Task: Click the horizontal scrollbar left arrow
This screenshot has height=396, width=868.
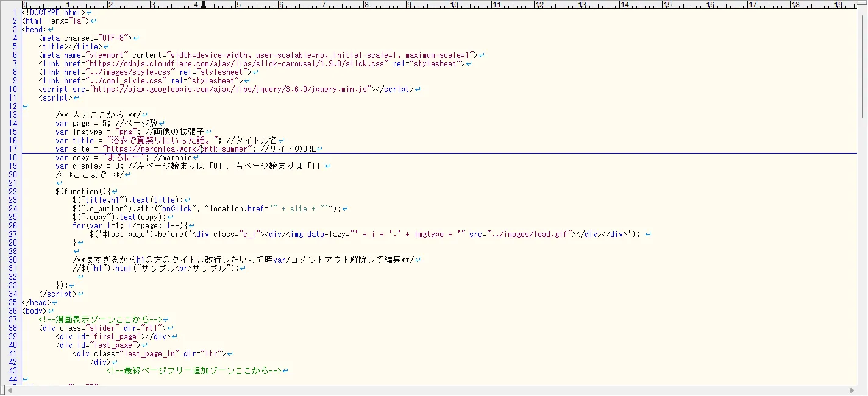Action: click(x=5, y=391)
